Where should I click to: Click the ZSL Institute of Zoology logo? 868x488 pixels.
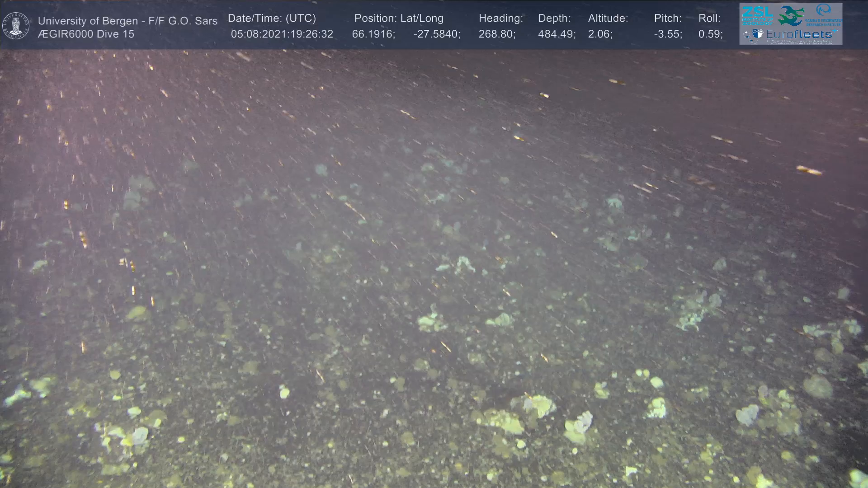click(x=757, y=15)
